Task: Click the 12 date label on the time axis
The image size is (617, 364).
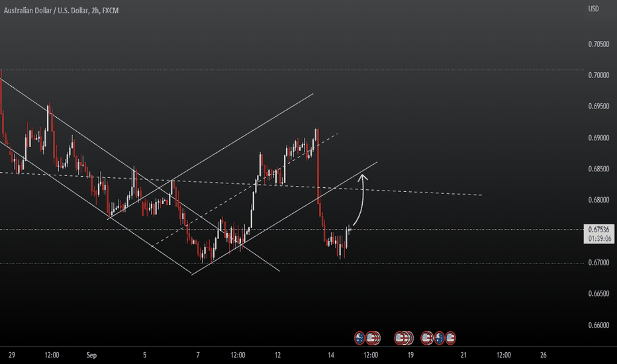Action: click(277, 355)
